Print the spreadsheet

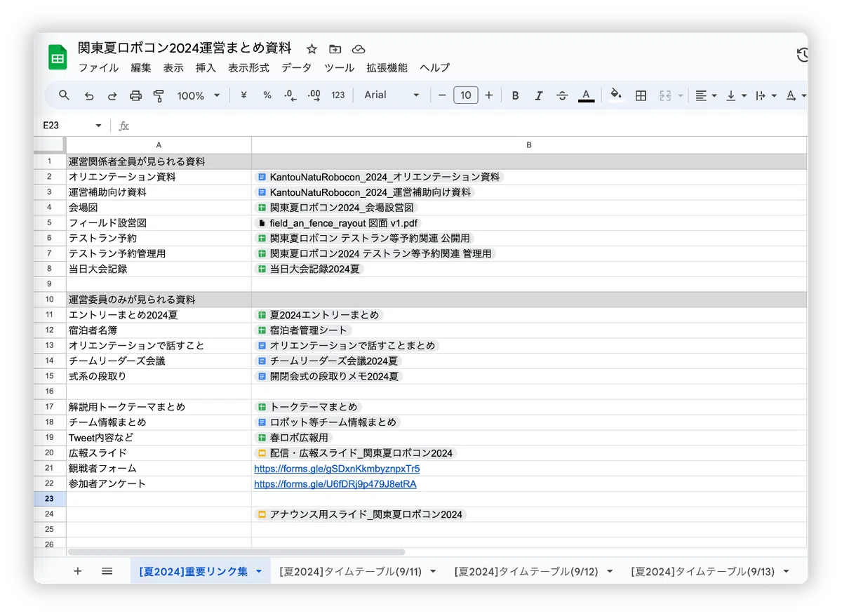[136, 95]
